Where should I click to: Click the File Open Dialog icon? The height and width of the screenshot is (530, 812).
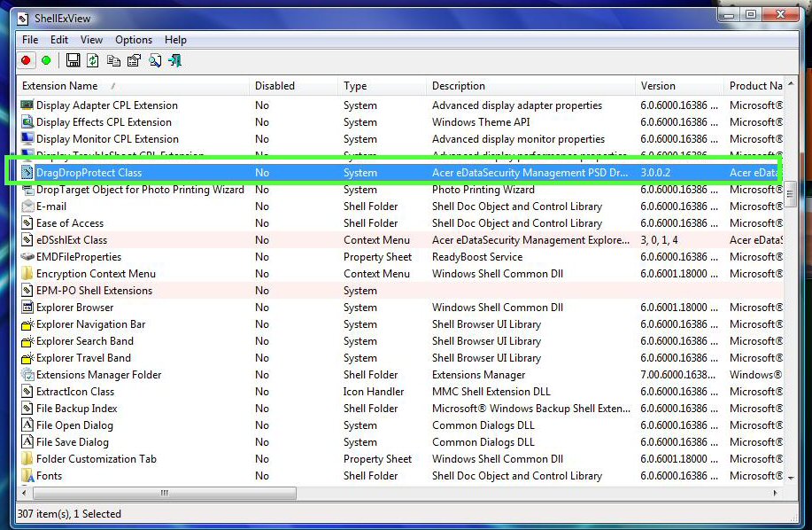[27, 425]
